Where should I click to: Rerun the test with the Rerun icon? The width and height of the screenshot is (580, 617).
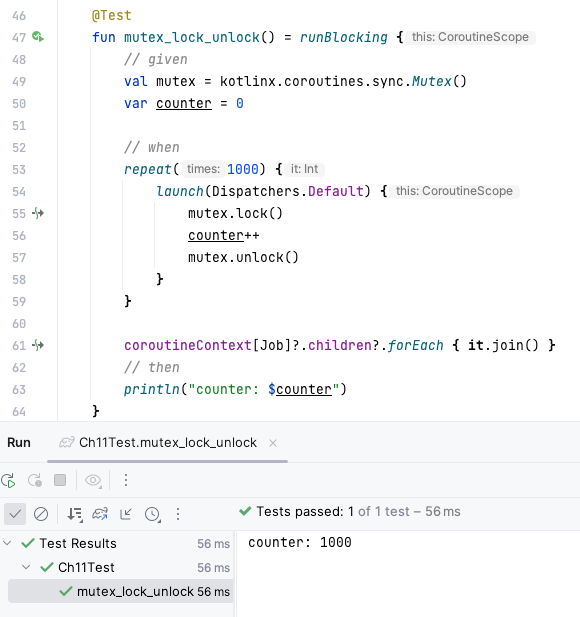click(8, 480)
